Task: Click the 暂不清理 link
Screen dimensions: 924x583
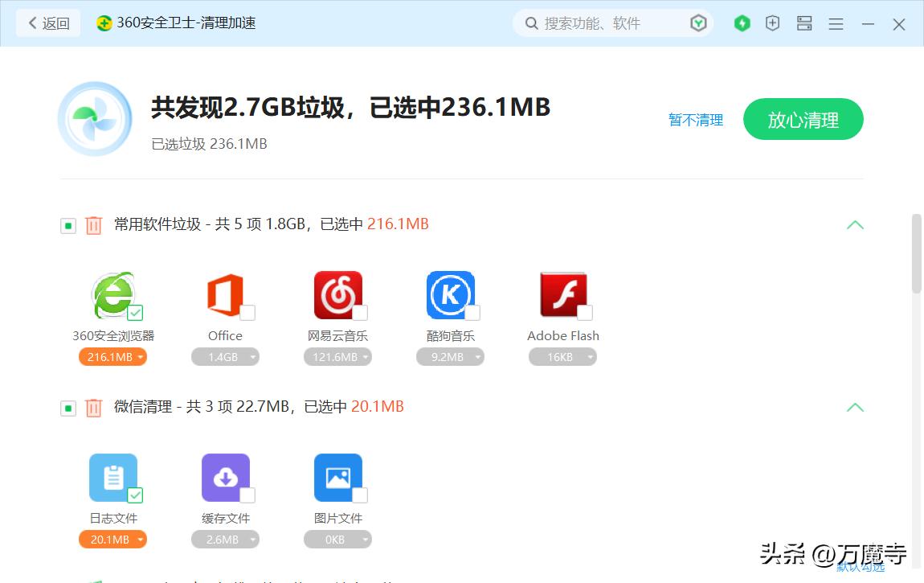Action: [x=695, y=118]
